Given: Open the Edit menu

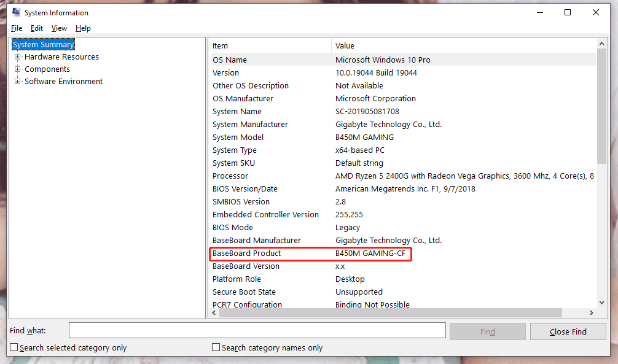Looking at the screenshot, I should coord(36,28).
